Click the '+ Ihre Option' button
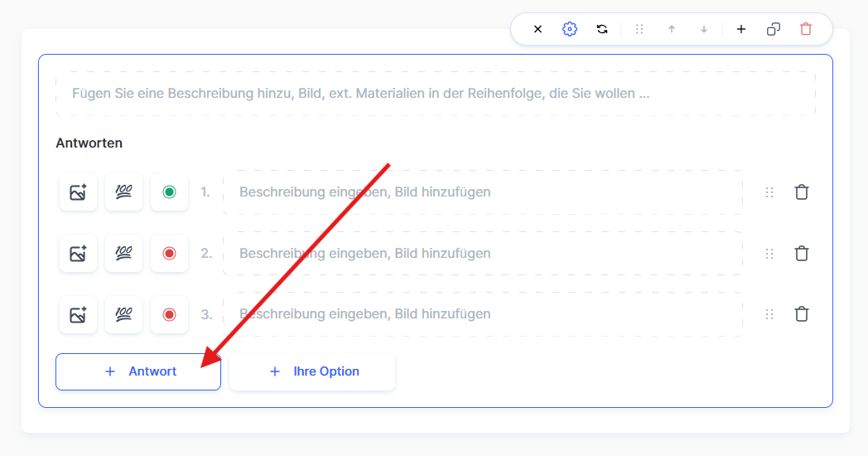This screenshot has height=456, width=868. point(312,371)
